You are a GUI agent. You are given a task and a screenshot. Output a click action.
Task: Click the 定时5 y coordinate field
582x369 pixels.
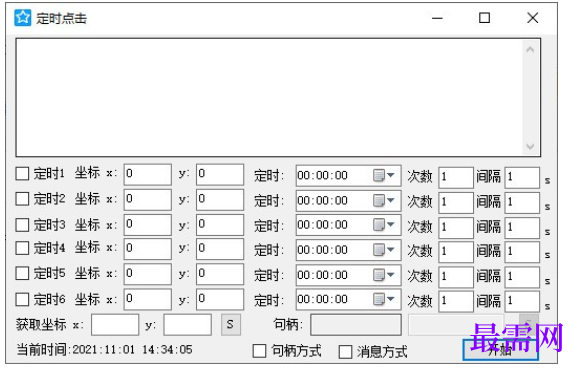click(x=220, y=274)
